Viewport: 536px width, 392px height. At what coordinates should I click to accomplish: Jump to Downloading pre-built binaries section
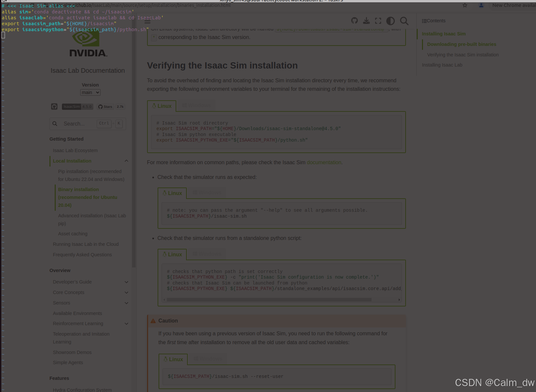pos(462,44)
